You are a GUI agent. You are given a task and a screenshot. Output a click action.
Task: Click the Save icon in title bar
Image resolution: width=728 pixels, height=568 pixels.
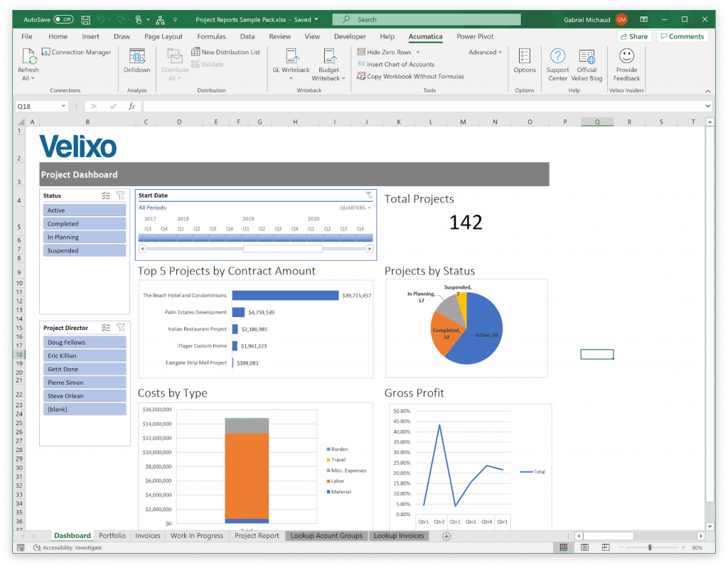click(x=86, y=19)
